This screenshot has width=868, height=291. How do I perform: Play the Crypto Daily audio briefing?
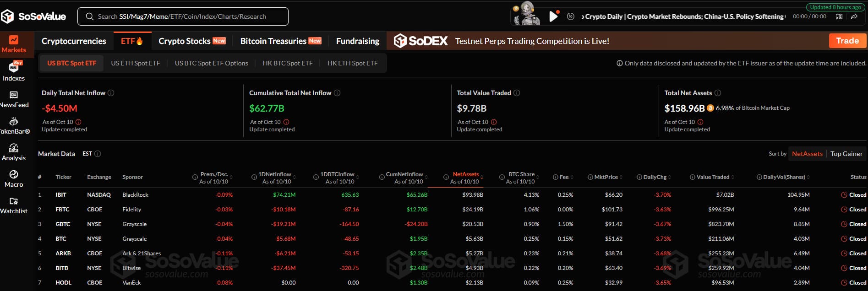click(553, 16)
